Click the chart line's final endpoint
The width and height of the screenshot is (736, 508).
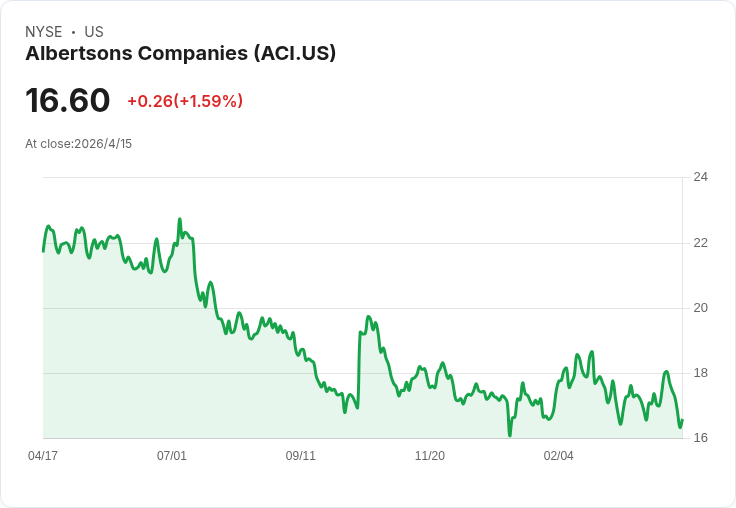point(682,420)
